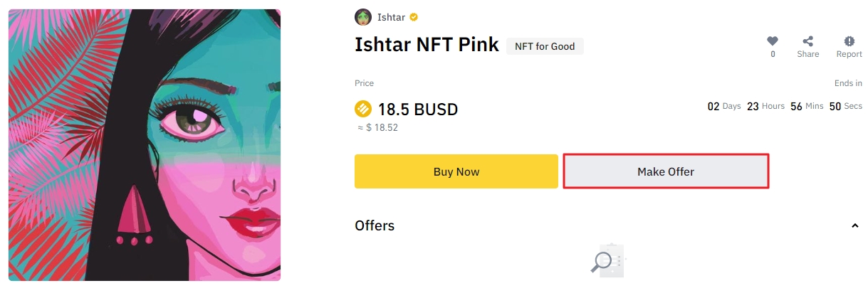This screenshot has height=288, width=868.
Task: Click the Ishtar NFT Pink title
Action: (x=427, y=45)
